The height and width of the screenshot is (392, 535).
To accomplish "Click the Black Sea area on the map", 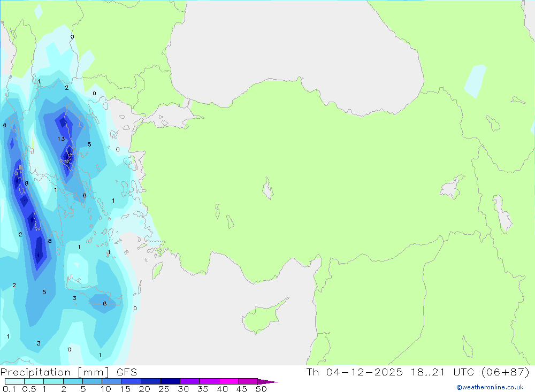I will [x=293, y=51].
